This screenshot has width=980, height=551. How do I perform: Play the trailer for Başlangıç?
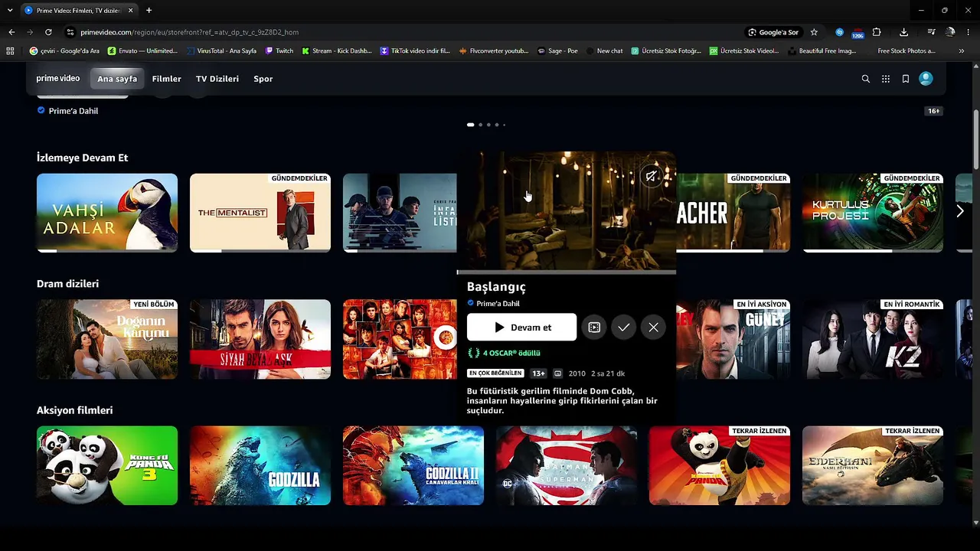pyautogui.click(x=594, y=328)
